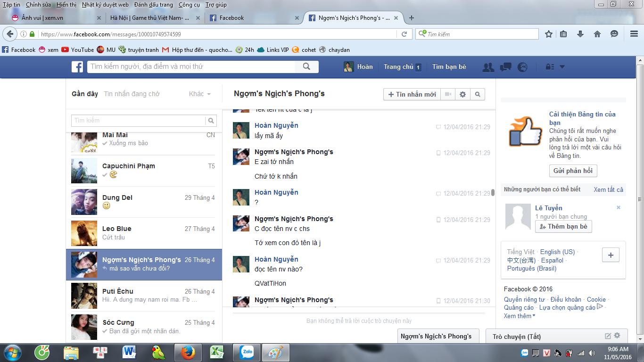Click the conversation list search magnifier

[x=211, y=121]
